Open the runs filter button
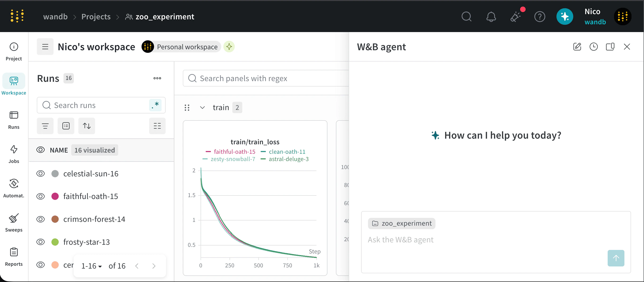The width and height of the screenshot is (644, 282). click(45, 126)
